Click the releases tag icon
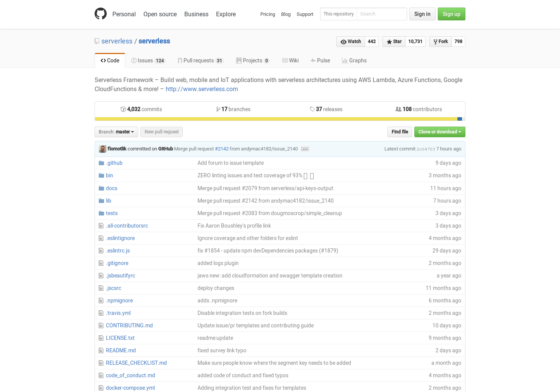 coord(312,109)
